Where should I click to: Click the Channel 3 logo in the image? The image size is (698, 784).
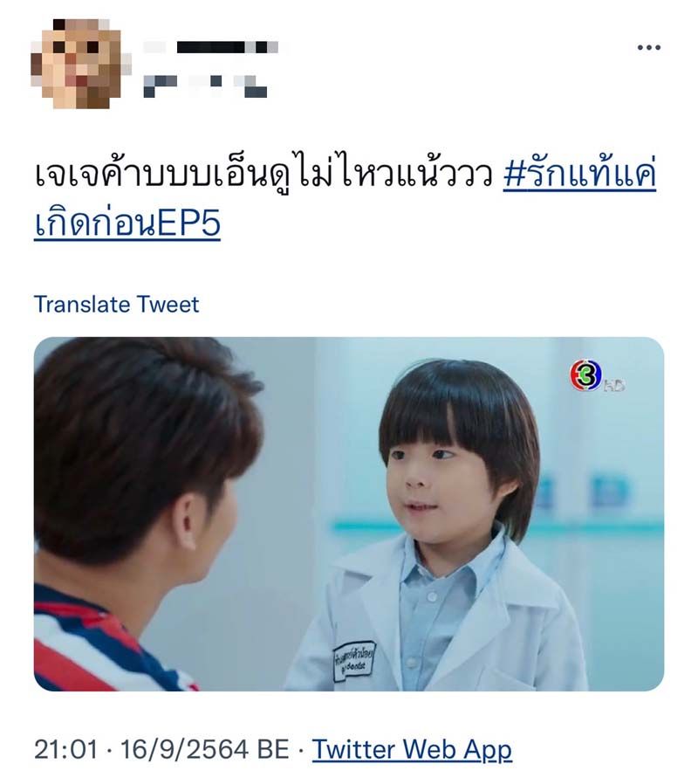click(585, 375)
